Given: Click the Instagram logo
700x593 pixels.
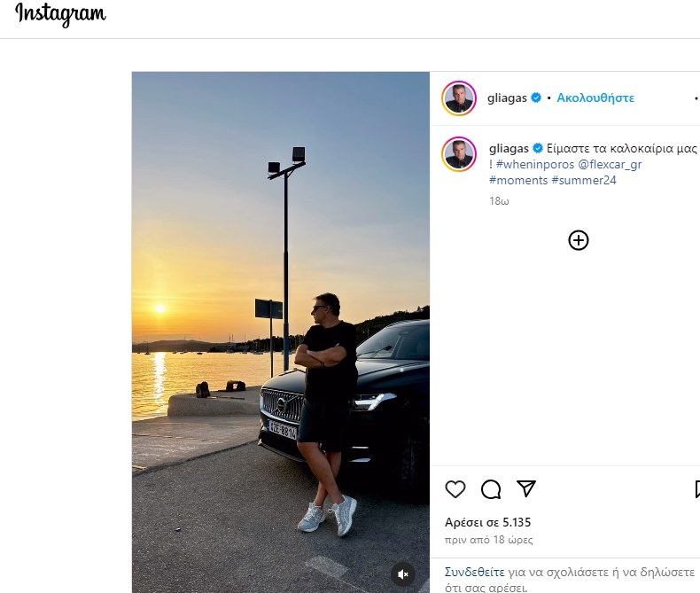Looking at the screenshot, I should tap(60, 15).
